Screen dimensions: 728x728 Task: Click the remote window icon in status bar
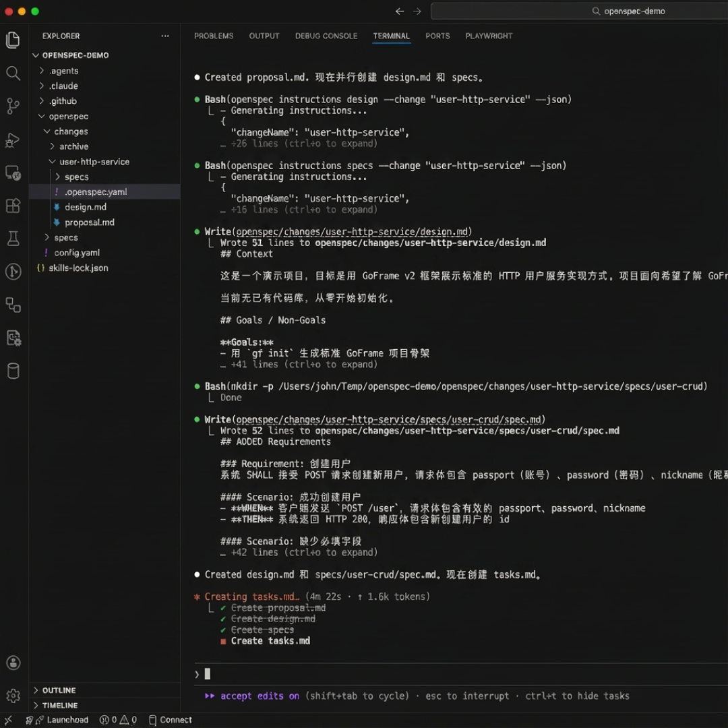[x=8, y=720]
